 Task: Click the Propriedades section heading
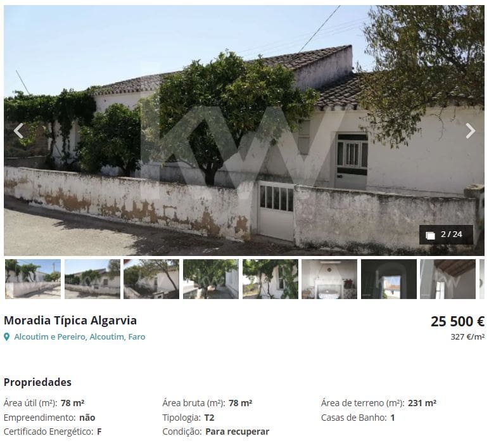(x=37, y=382)
